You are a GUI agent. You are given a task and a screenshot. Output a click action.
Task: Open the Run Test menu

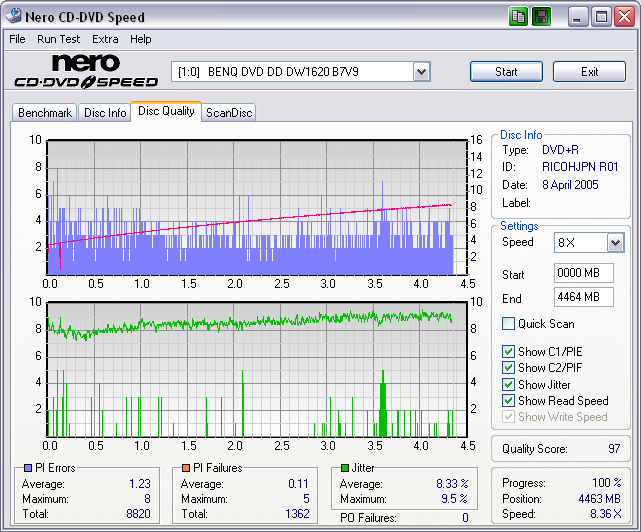coord(60,39)
